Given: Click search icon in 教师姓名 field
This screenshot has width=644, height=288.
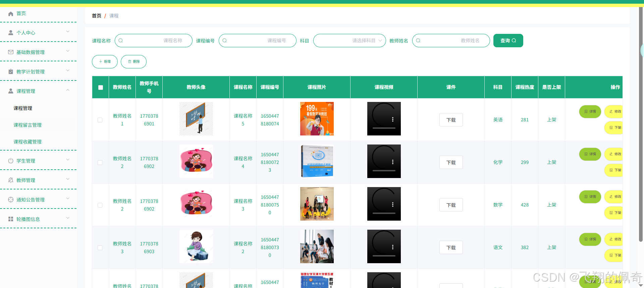Looking at the screenshot, I should pos(418,41).
